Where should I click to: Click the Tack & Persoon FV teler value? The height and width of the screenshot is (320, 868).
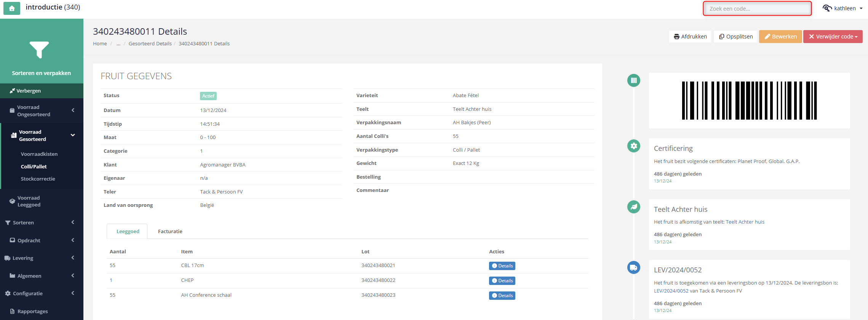click(221, 192)
